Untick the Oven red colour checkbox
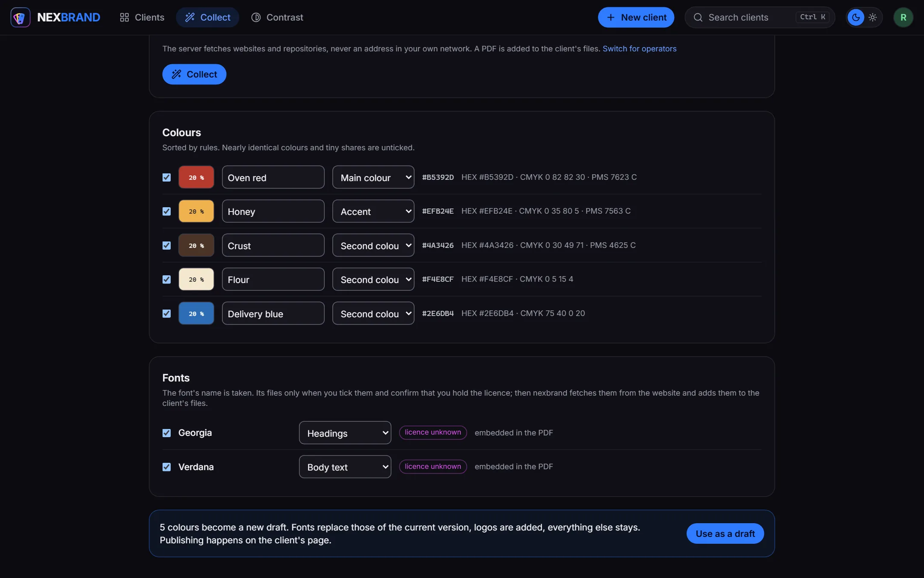This screenshot has width=924, height=578. tap(166, 177)
